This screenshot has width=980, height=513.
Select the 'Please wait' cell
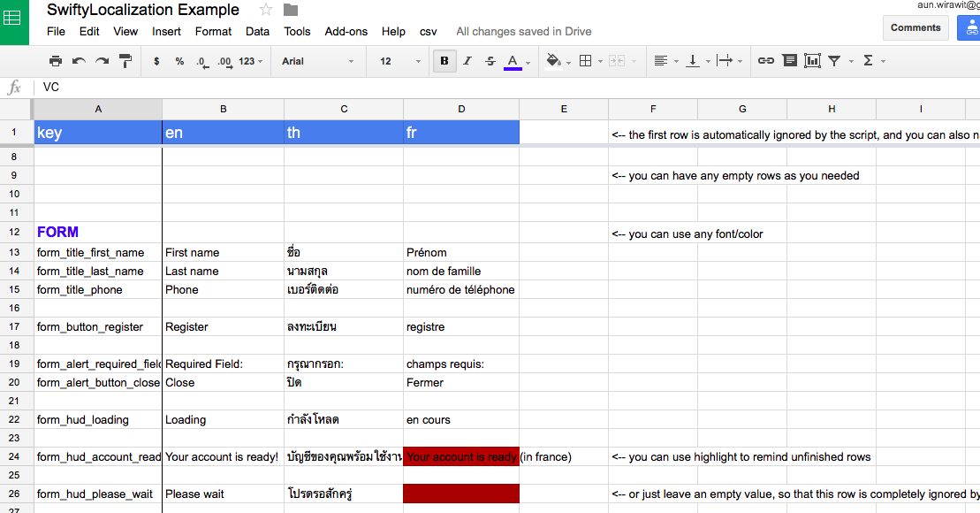tap(223, 494)
